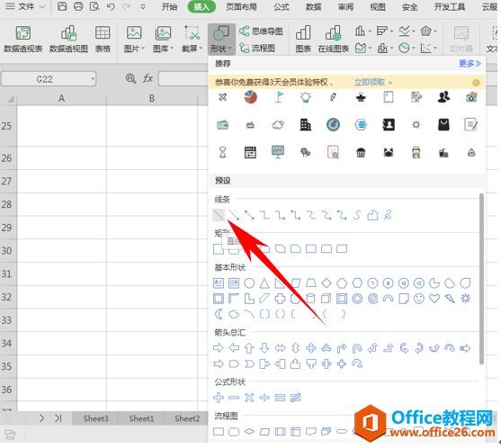
Task: Switch to the 公式 ribbon tab
Action: tap(282, 6)
